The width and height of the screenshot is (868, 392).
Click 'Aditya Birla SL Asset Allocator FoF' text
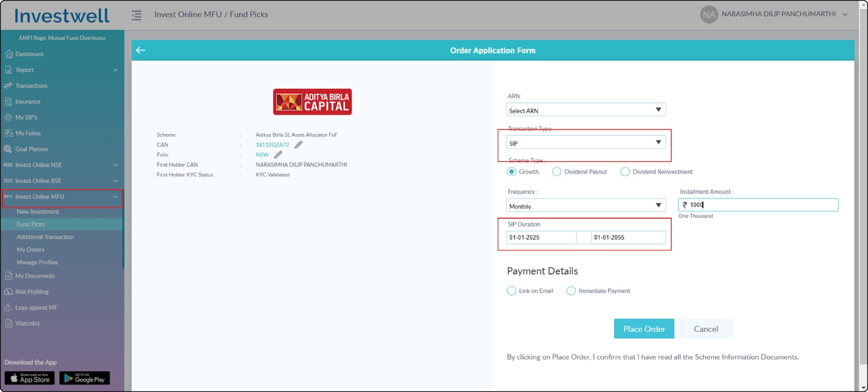pyautogui.click(x=296, y=135)
